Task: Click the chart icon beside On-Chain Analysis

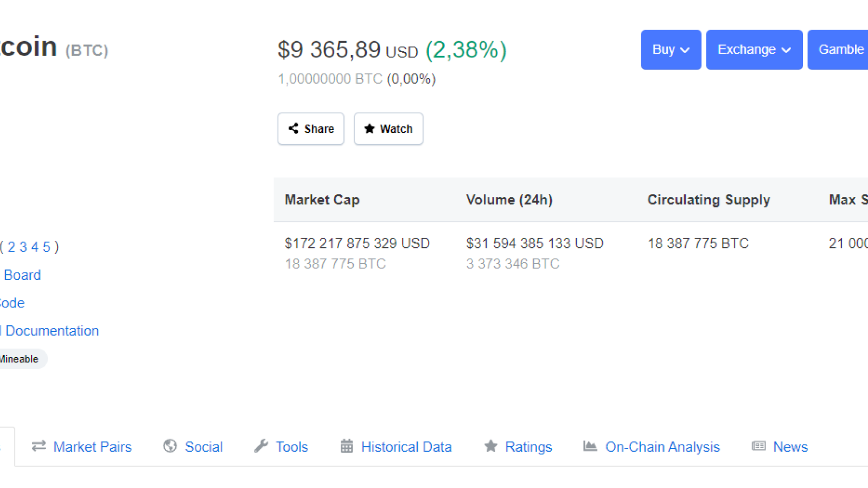Action: [x=590, y=446]
